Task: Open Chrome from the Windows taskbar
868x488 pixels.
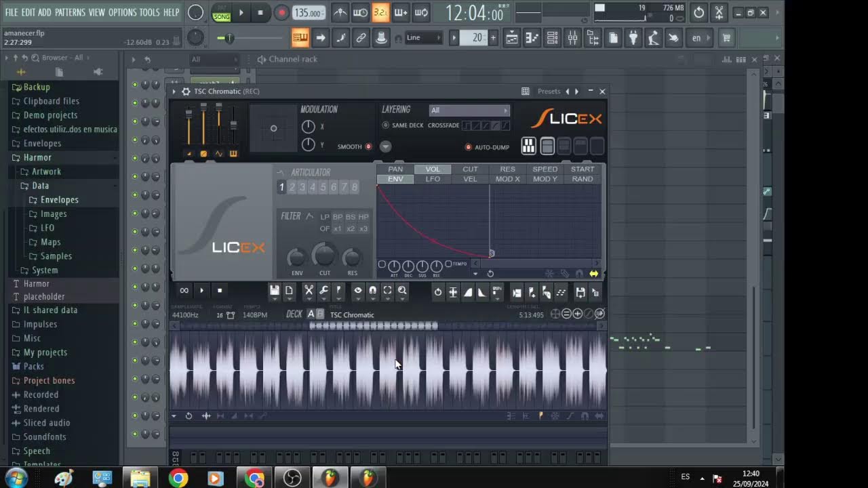Action: coord(178,479)
